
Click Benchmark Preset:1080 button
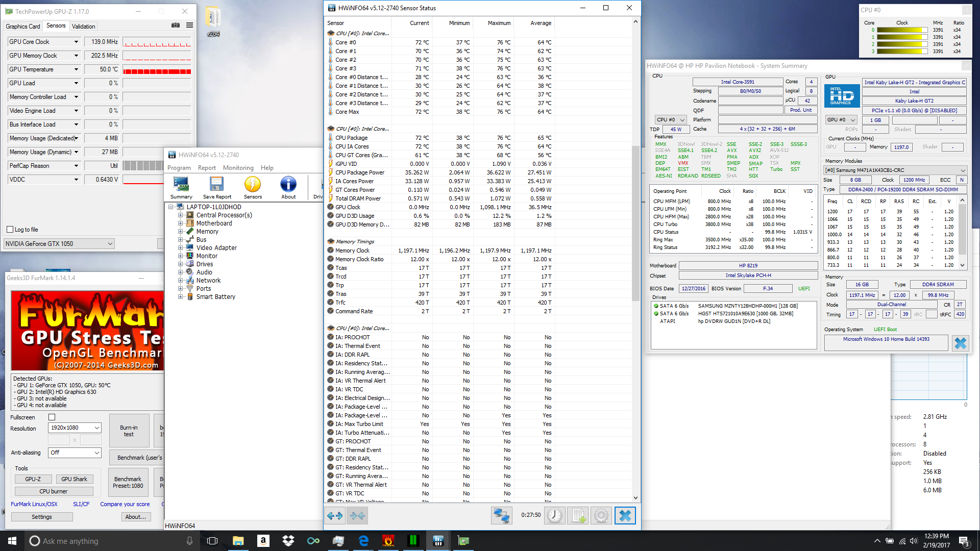point(128,483)
